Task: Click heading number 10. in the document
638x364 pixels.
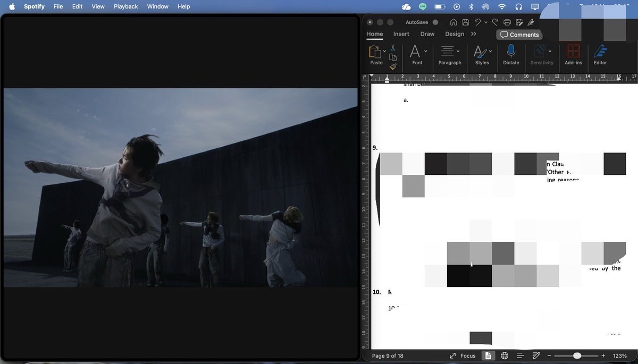Action: click(x=376, y=292)
